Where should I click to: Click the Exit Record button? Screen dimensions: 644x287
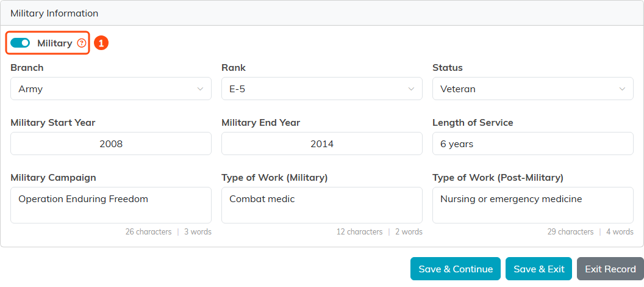(x=610, y=269)
